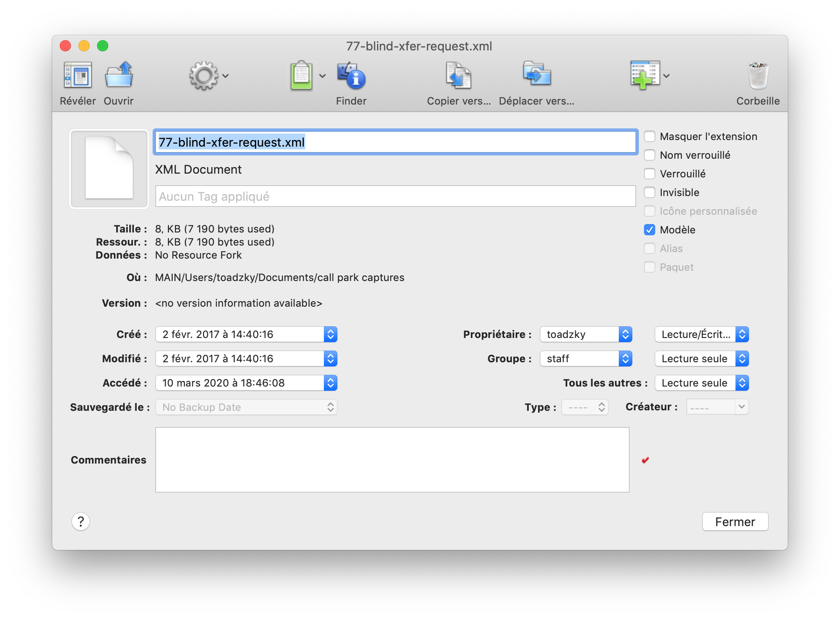Screen dimensions: 840x619
Task: Open the gear settings icon
Action: click(x=204, y=76)
